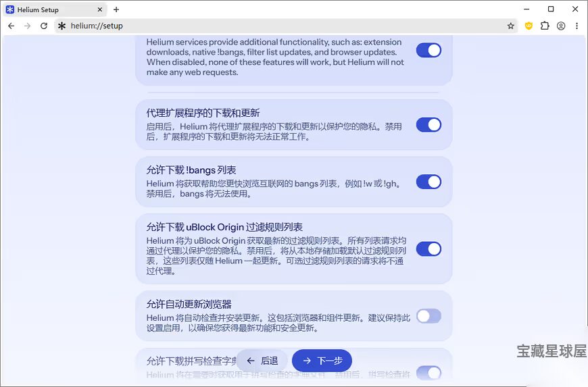The width and height of the screenshot is (588, 387).
Task: Disable 允许下载 !bangs 列表 switch
Action: (428, 182)
